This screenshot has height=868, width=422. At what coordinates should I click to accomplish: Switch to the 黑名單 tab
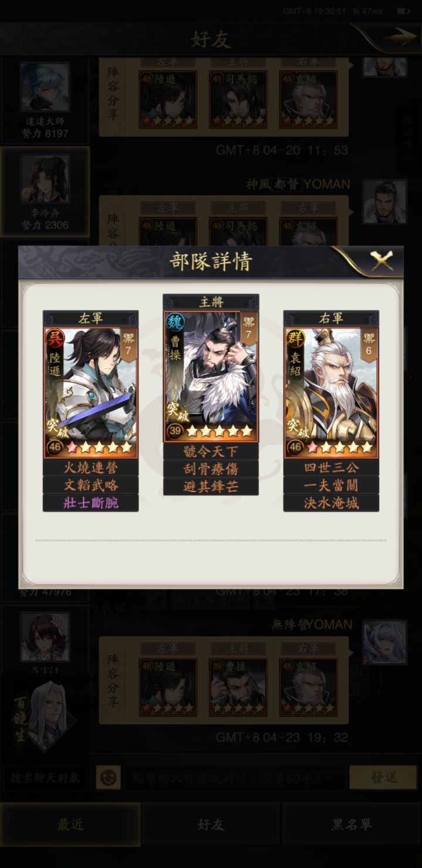(x=352, y=825)
